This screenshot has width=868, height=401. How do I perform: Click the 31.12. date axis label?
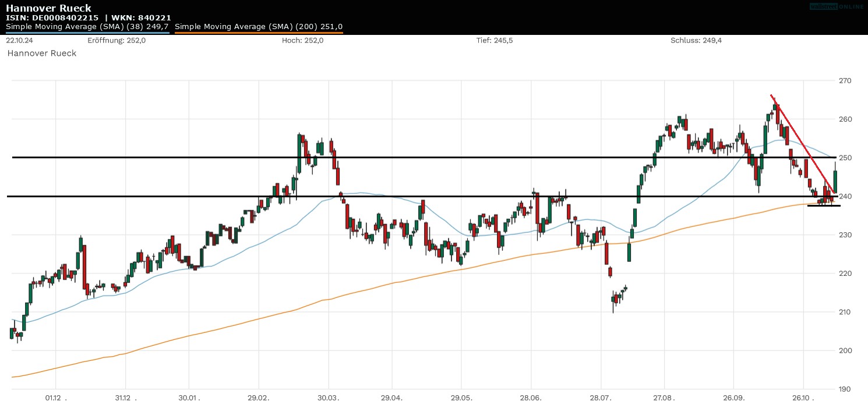tap(125, 398)
